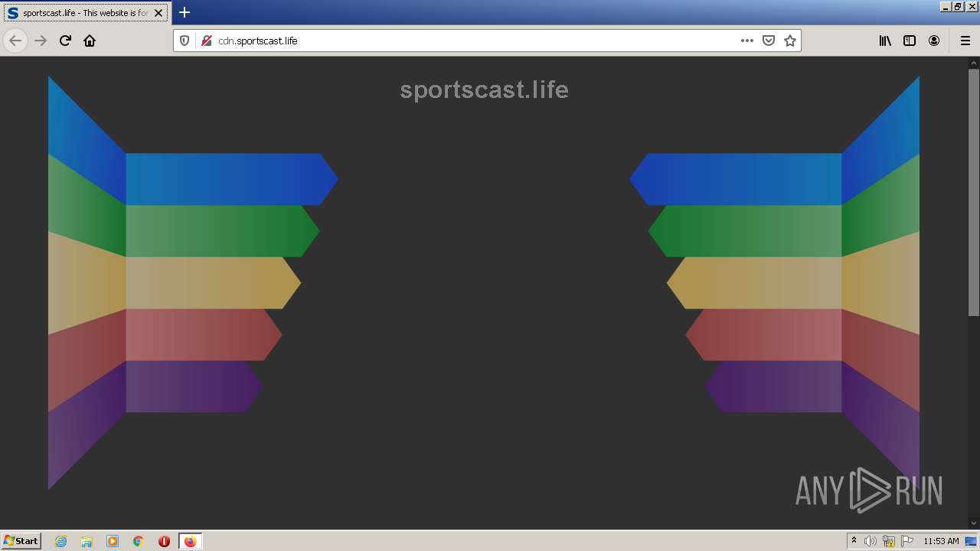The image size is (980, 551).
Task: Select the sportscast.life tab
Action: click(85, 13)
